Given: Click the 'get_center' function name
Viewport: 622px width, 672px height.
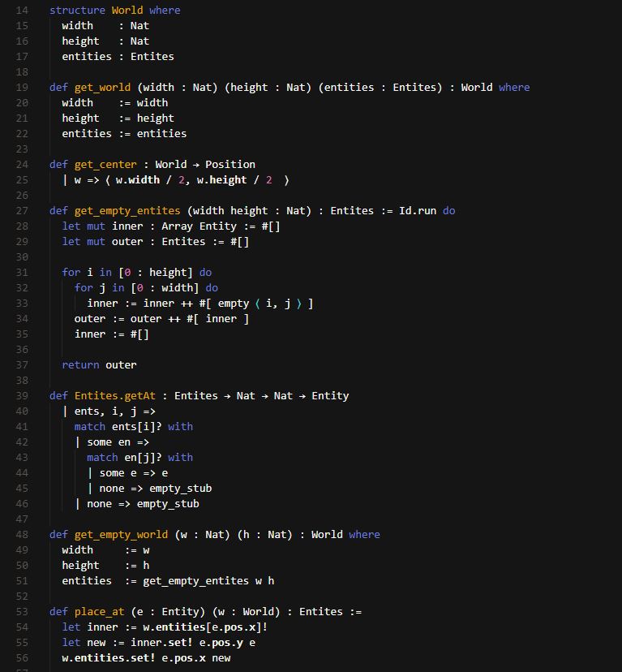Looking at the screenshot, I should [x=105, y=165].
